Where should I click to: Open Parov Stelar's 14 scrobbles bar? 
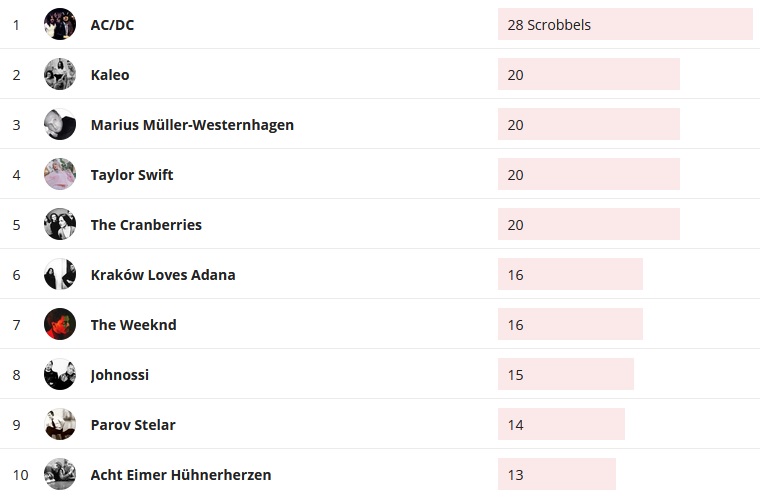(561, 425)
